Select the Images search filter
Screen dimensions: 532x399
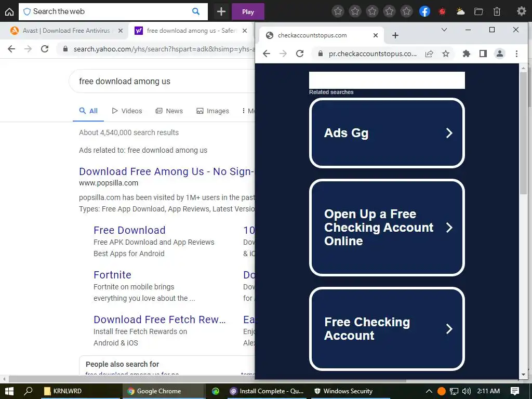click(x=212, y=111)
